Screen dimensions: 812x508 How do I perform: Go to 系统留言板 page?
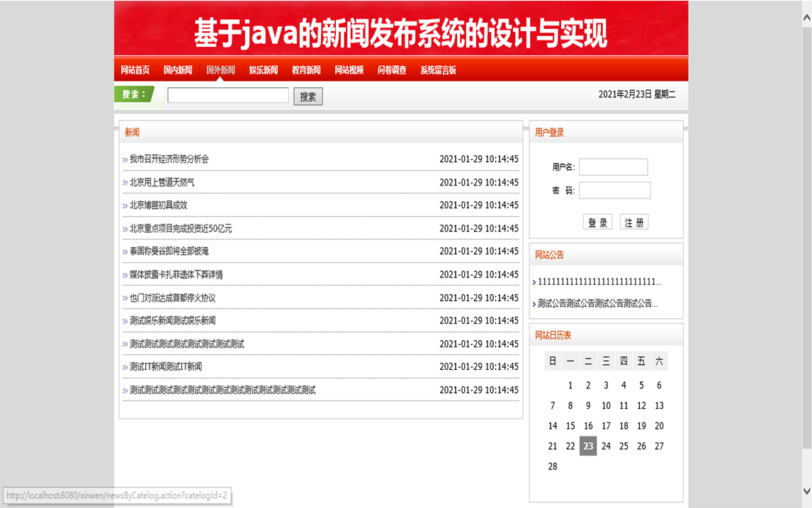coord(438,70)
